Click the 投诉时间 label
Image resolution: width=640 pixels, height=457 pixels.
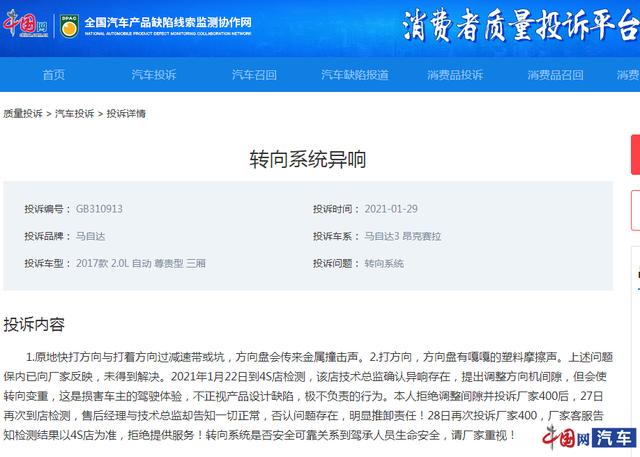point(336,209)
